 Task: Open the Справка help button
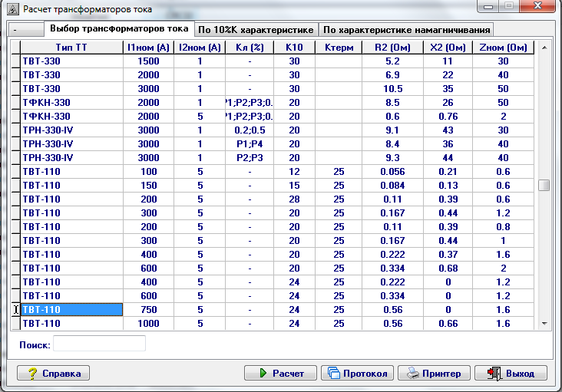(x=54, y=373)
